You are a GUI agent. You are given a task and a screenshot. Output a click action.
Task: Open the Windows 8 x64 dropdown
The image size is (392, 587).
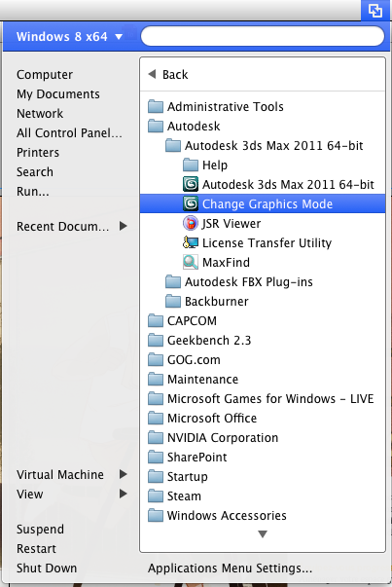point(70,36)
